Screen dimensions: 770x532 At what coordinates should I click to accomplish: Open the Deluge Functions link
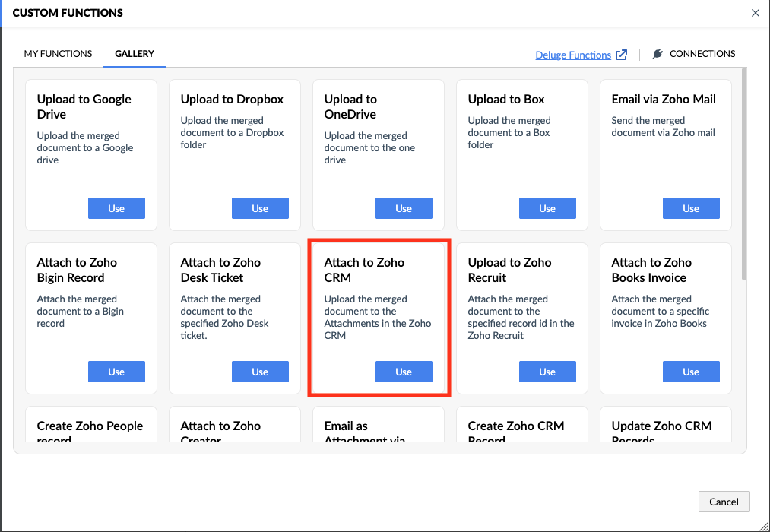(x=573, y=55)
